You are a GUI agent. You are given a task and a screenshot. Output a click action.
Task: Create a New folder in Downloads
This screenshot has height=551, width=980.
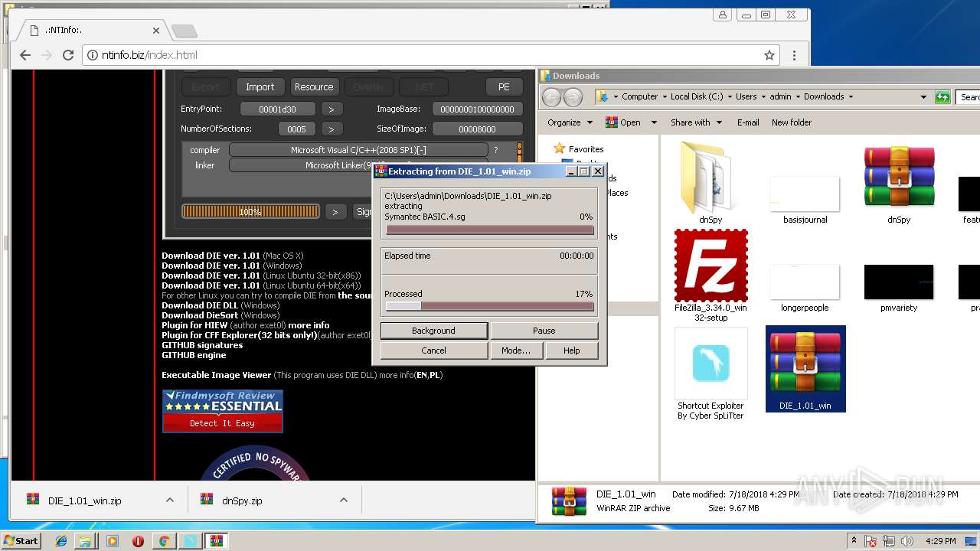point(792,122)
